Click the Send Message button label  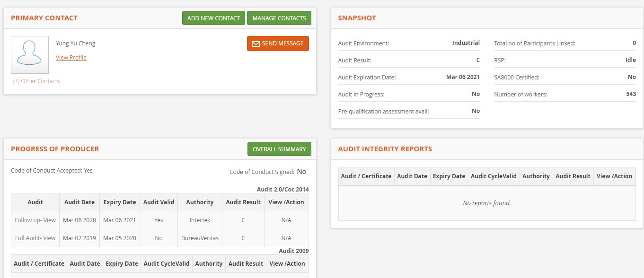coord(282,43)
